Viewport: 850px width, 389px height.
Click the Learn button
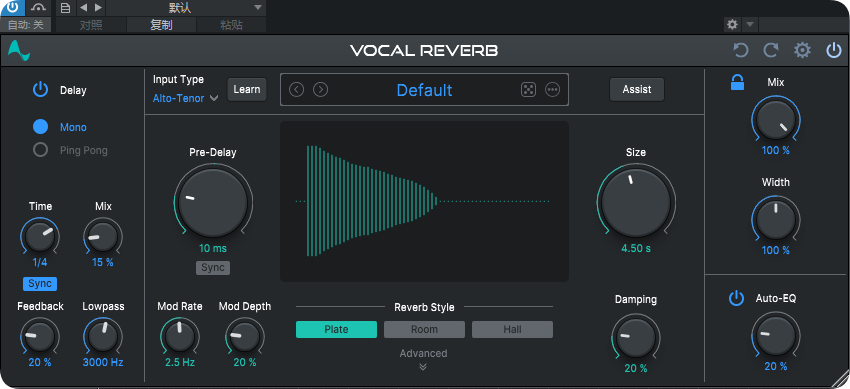pos(247,89)
